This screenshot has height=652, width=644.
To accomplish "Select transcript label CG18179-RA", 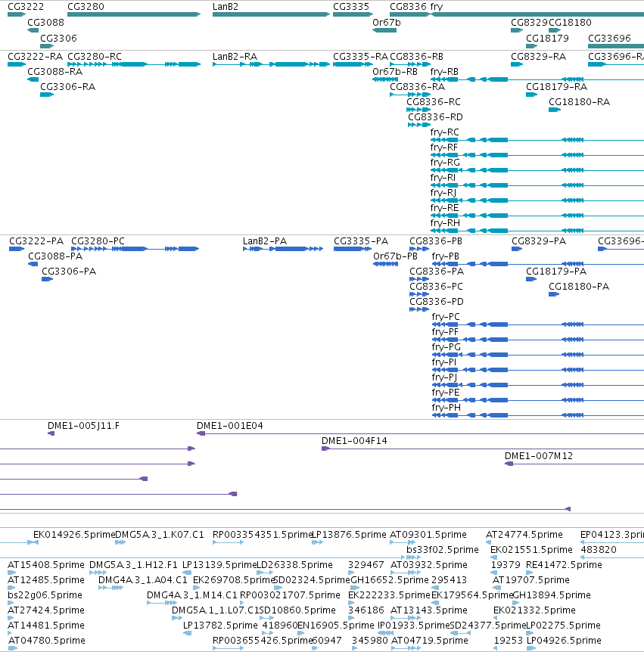I will click(x=557, y=86).
